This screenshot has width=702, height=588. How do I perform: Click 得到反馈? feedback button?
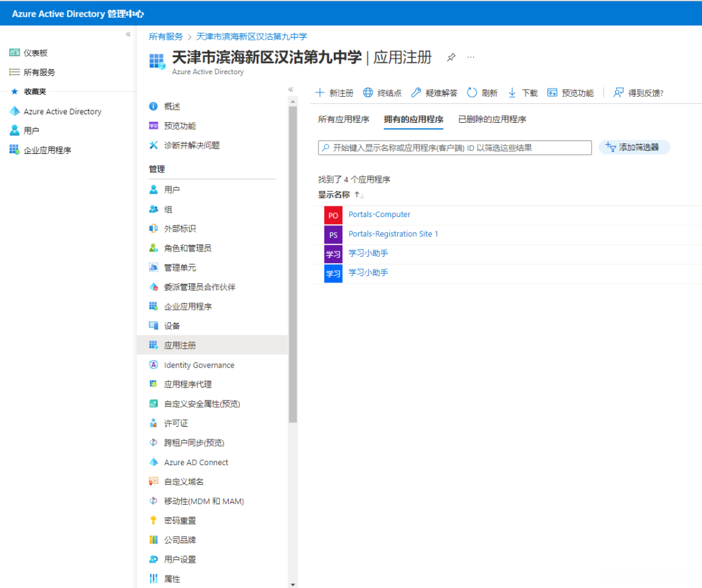point(638,93)
